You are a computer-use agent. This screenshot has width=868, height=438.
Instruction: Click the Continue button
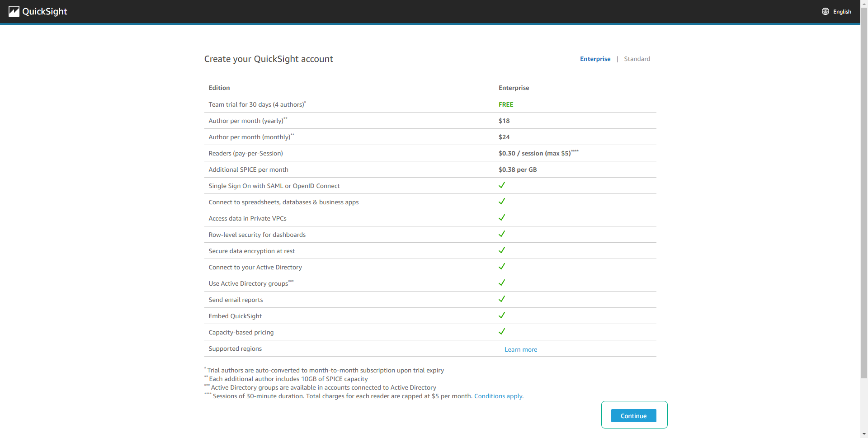click(633, 416)
